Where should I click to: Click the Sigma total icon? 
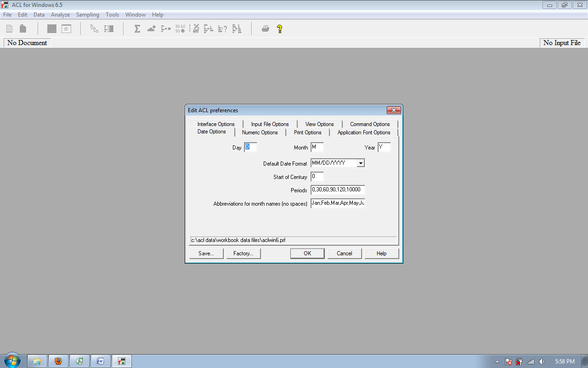coord(137,29)
